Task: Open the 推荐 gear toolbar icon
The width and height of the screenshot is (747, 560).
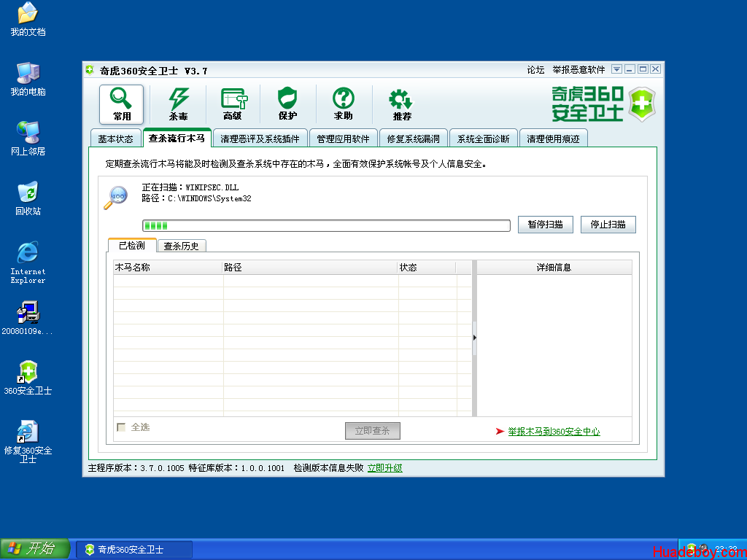Action: tap(402, 104)
